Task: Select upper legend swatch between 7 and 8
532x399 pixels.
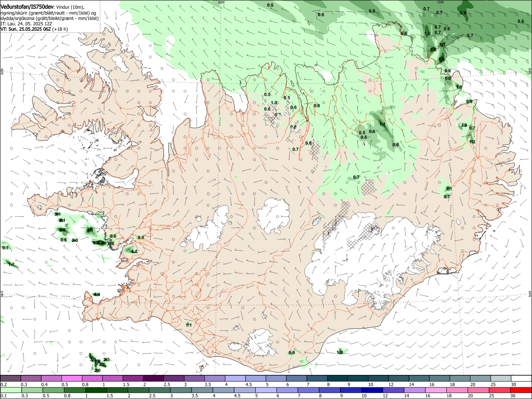Action: pos(317,378)
